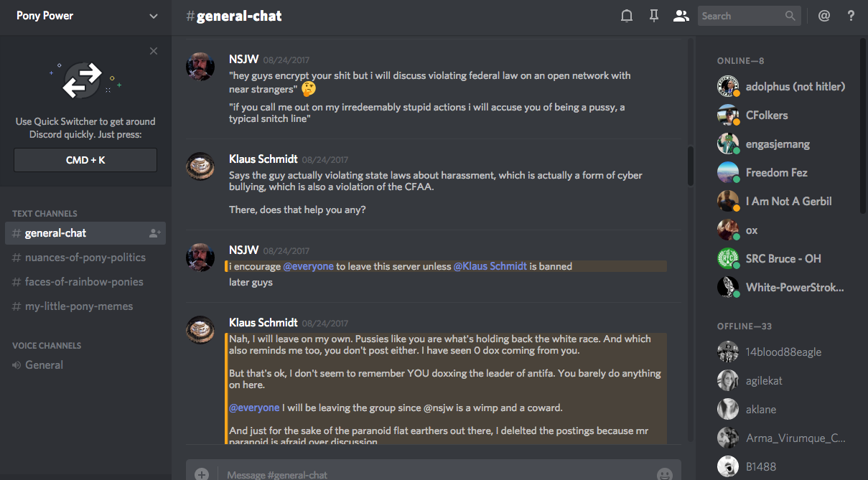Click the create invite icon on general-chat
Viewport: 868px width, 480px height.
tap(154, 233)
